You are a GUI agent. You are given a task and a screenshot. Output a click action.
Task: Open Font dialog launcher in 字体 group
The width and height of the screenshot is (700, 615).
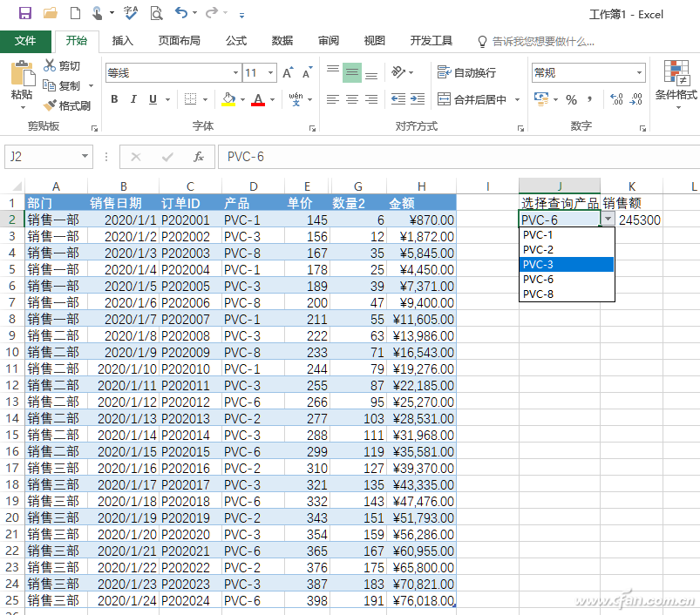click(312, 128)
